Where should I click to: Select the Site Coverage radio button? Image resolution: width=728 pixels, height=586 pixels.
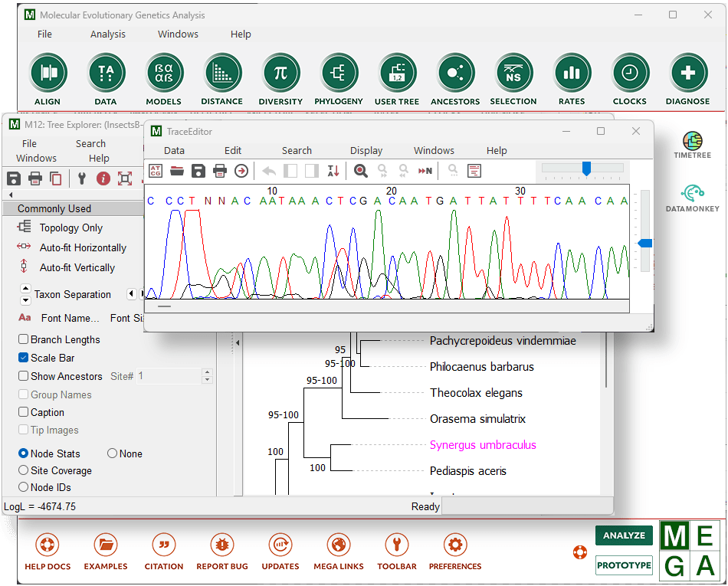click(23, 470)
